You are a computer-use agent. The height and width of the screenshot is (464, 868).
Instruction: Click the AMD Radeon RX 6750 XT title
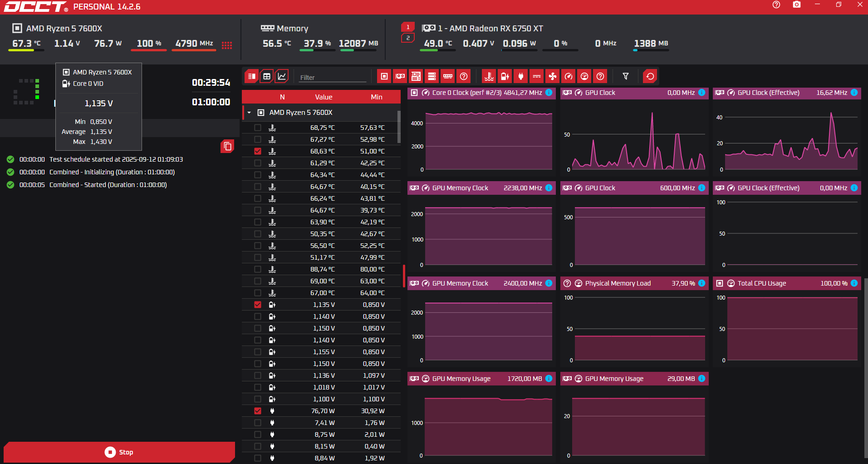490,29
